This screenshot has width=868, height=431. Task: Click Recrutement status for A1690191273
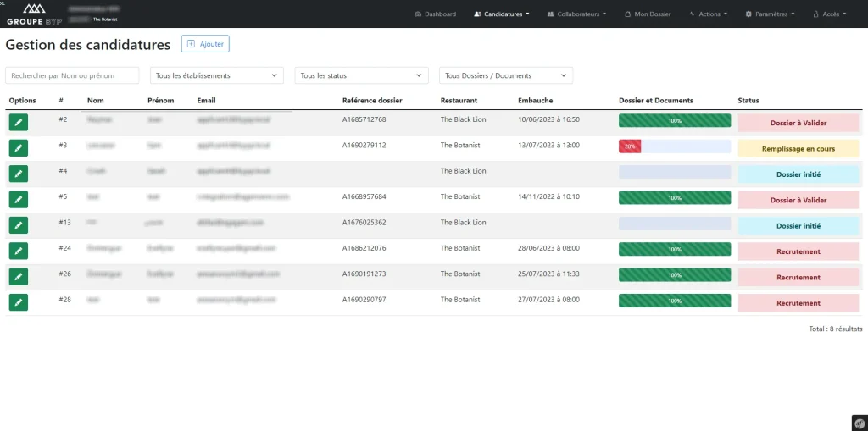click(x=798, y=277)
